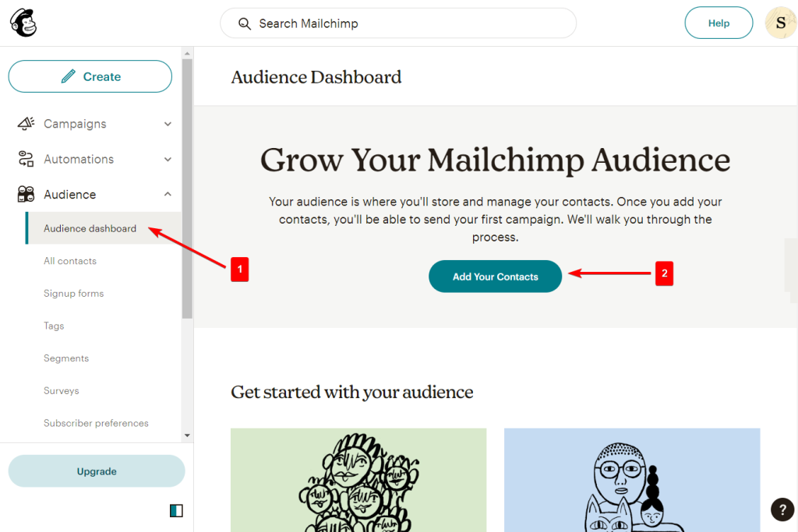
Task: Open the blue person-and-cat illustration card
Action: coord(632,480)
